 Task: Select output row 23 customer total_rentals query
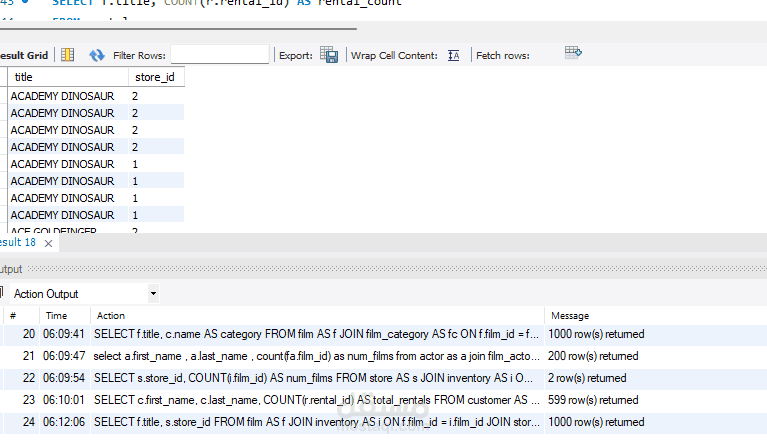coord(384,400)
